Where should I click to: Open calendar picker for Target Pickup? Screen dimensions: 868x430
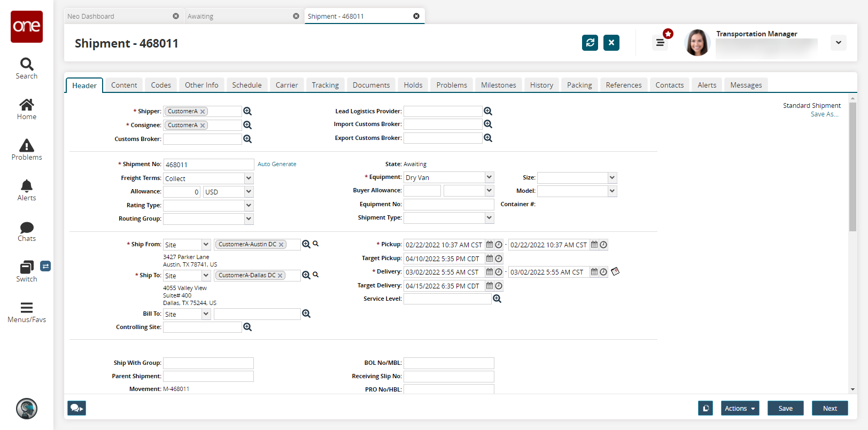click(x=489, y=259)
